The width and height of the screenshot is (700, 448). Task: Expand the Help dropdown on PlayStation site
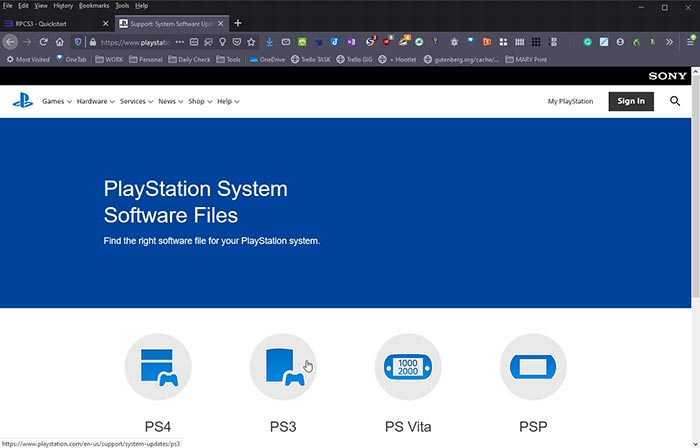click(x=228, y=101)
